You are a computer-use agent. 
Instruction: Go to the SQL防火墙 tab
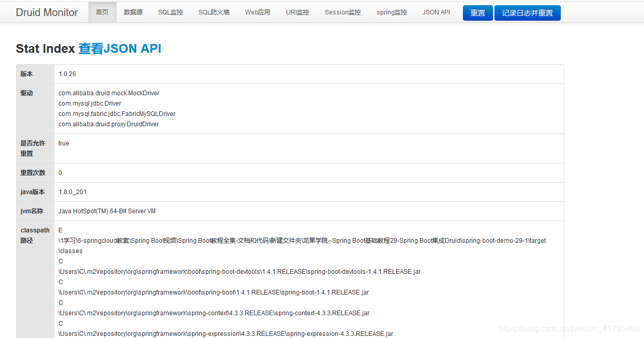coord(214,12)
